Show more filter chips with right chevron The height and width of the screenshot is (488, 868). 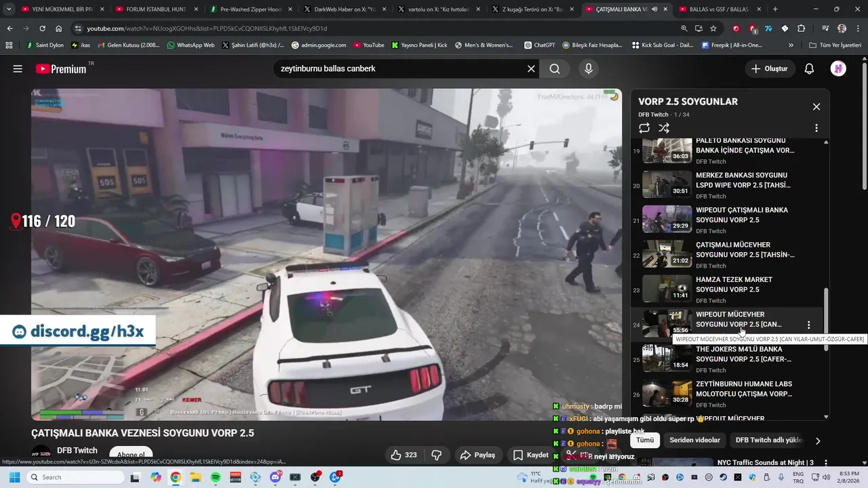pyautogui.click(x=818, y=441)
